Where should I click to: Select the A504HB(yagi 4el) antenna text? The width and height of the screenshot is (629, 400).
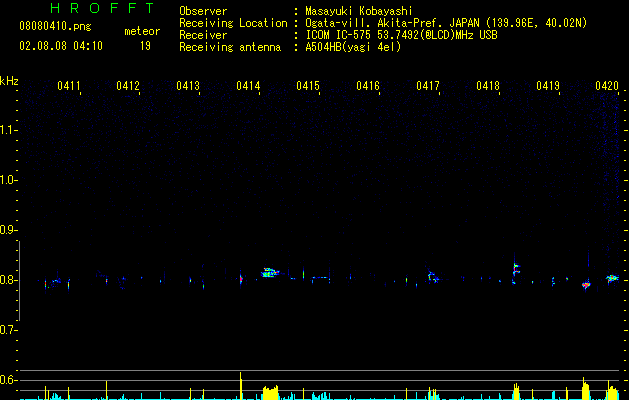click(353, 47)
